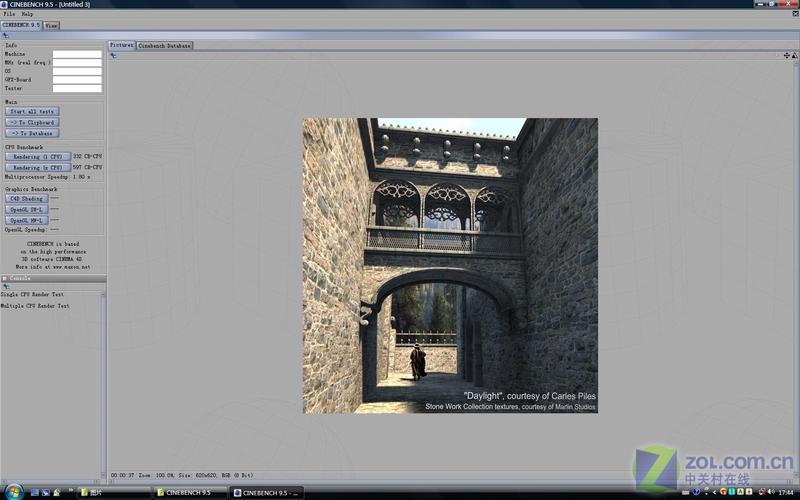Open the Windows Start orb

[14, 492]
